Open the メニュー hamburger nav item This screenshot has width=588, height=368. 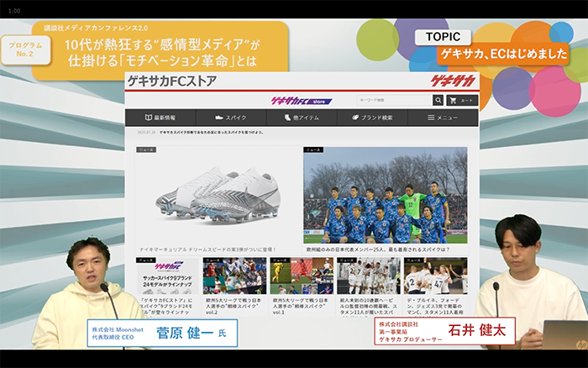443,118
